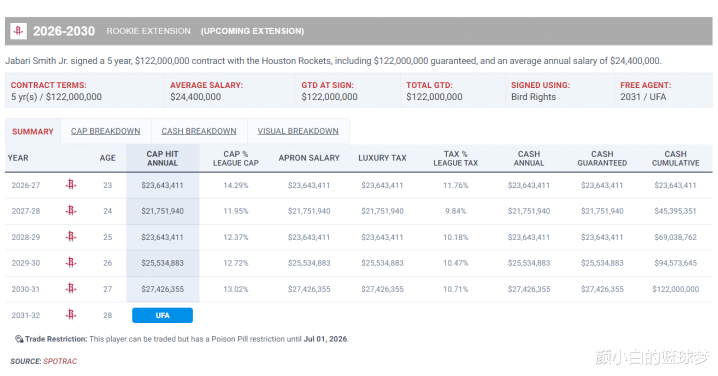This screenshot has width=718, height=376.
Task: Click the Rockets logo in the header bar
Action: pos(18,31)
